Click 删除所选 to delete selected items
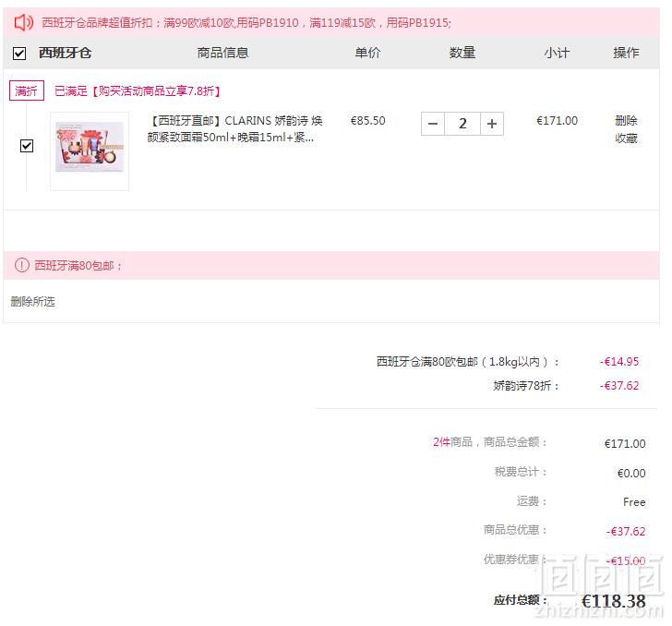This screenshot has height=626, width=672. point(33,301)
